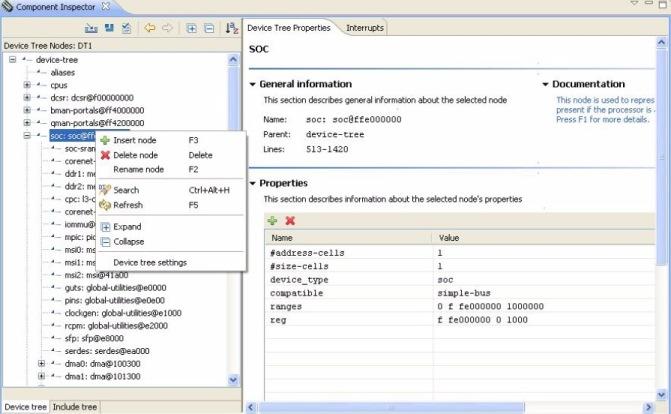Collapse the General information section
This screenshot has width=671, height=414.
point(253,84)
